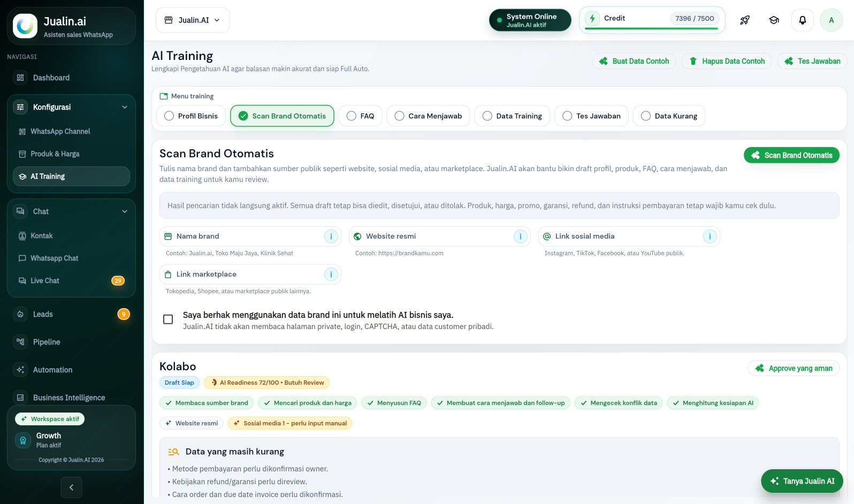Click Sosial media 1 perlu input manual chip
The height and width of the screenshot is (504, 854).
click(290, 423)
